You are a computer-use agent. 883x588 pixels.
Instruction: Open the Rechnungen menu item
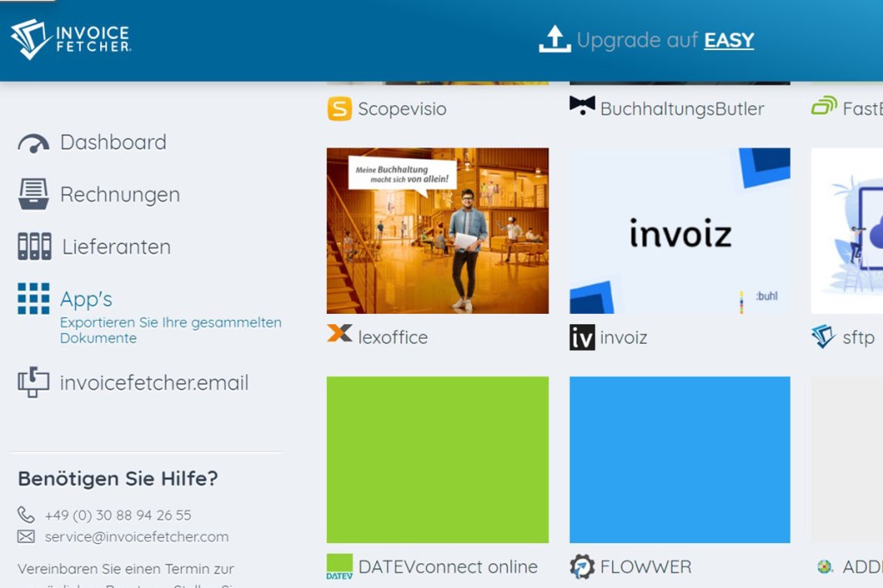[x=120, y=195]
